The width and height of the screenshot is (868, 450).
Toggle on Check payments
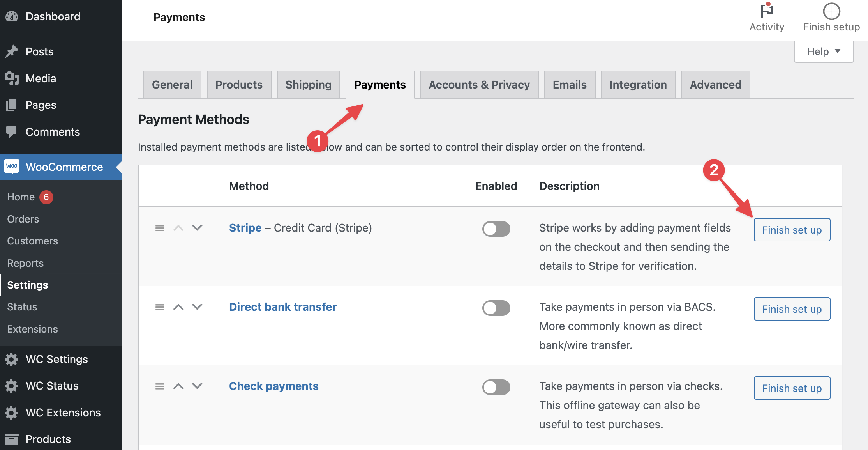tap(496, 387)
